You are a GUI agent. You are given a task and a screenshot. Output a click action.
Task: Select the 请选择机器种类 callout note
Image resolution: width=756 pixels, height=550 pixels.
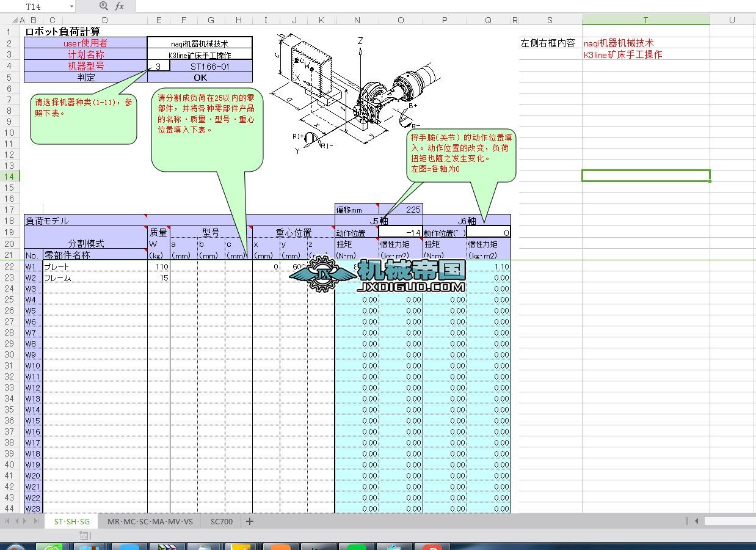coord(84,119)
